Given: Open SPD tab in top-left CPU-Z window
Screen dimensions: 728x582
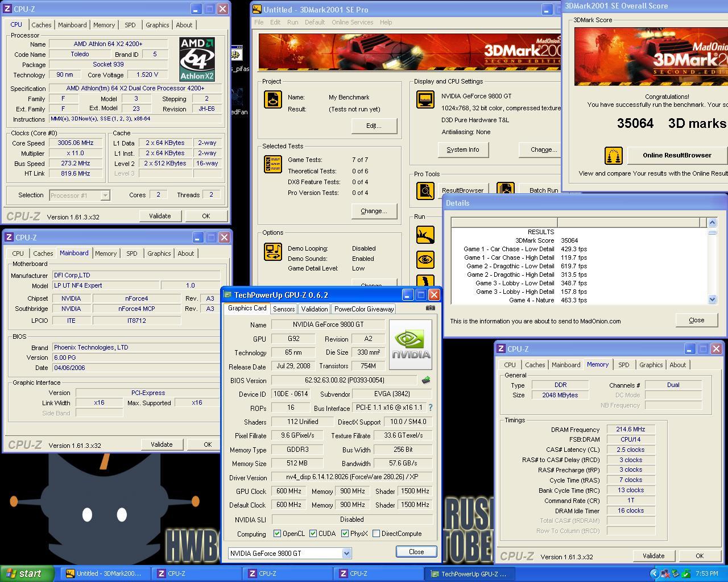Looking at the screenshot, I should click(x=130, y=25).
